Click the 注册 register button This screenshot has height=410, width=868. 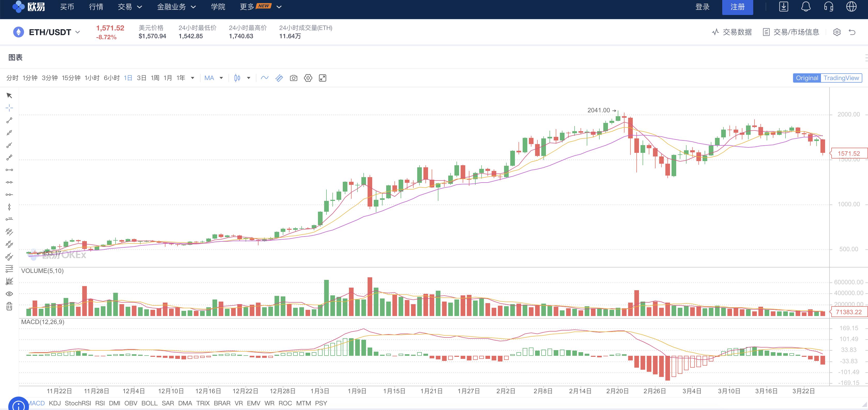click(x=737, y=7)
